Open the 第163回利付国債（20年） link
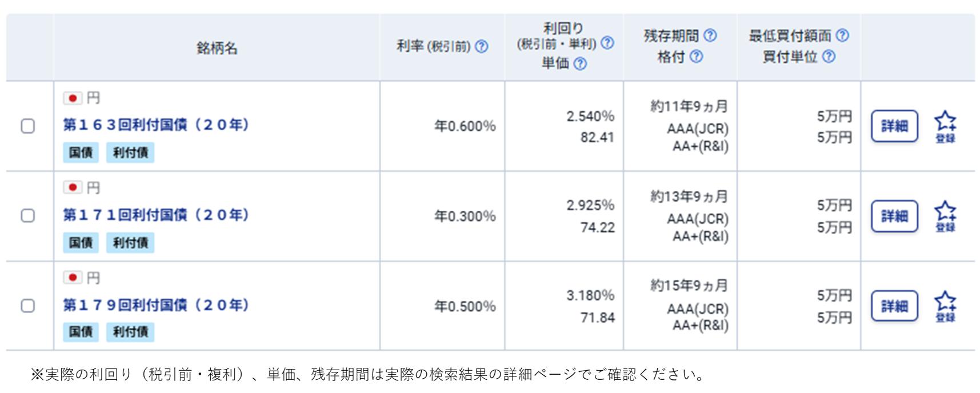The width and height of the screenshot is (980, 393). click(156, 125)
